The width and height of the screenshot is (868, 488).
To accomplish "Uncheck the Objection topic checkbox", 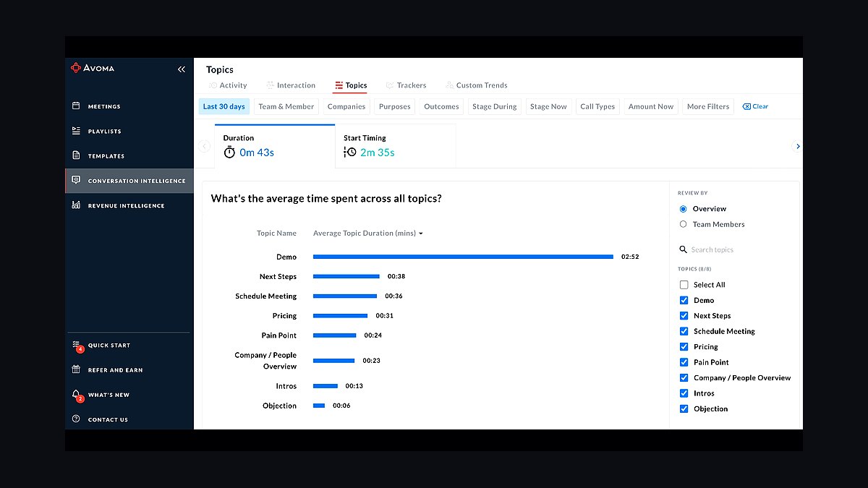I will (684, 409).
